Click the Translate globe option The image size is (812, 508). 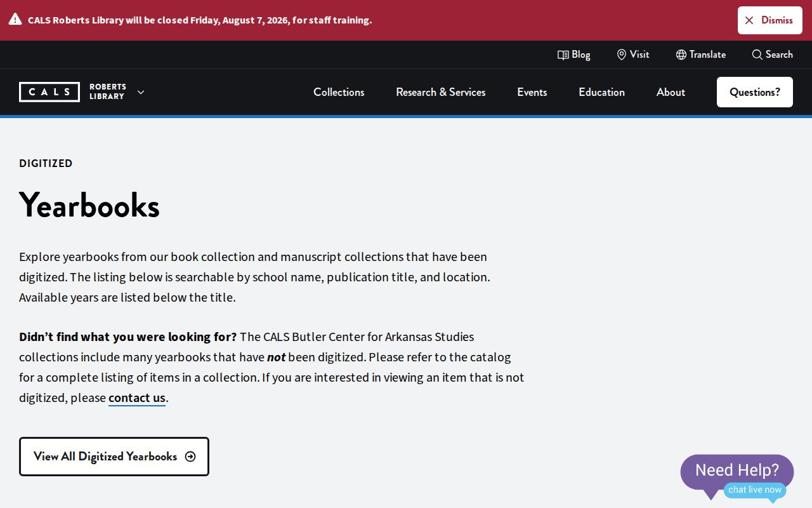[x=700, y=55]
